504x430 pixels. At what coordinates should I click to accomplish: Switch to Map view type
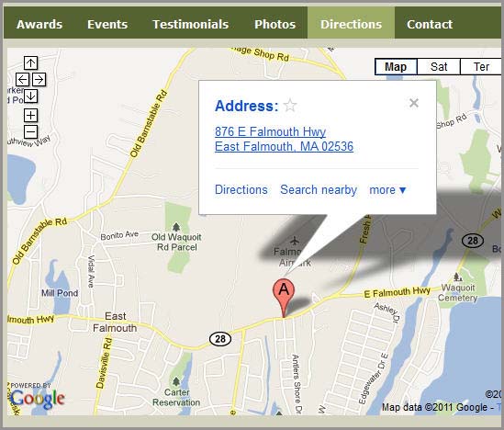tap(396, 67)
